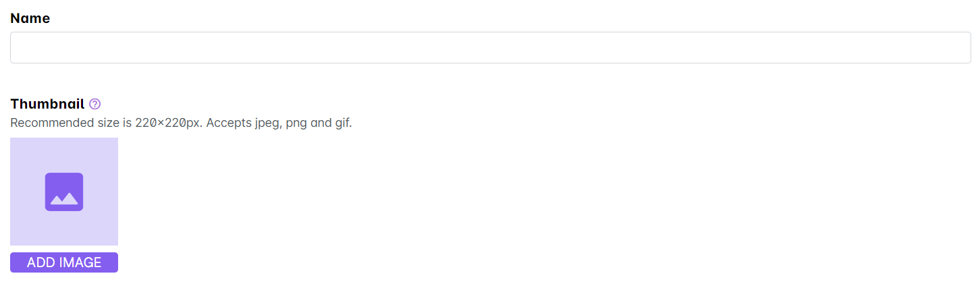Viewport: 980px width, 282px height.
Task: Focus the Name text box
Action: point(490,47)
